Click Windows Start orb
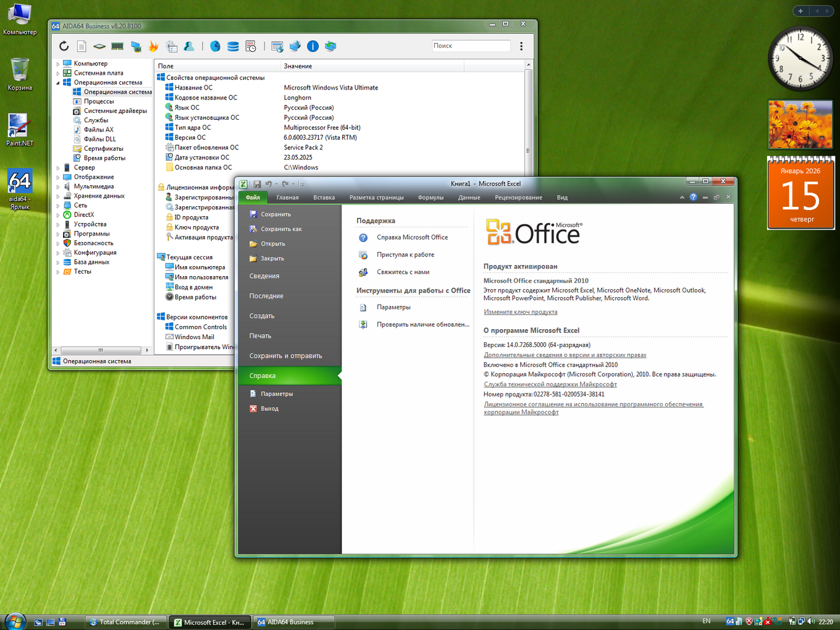 point(14,621)
